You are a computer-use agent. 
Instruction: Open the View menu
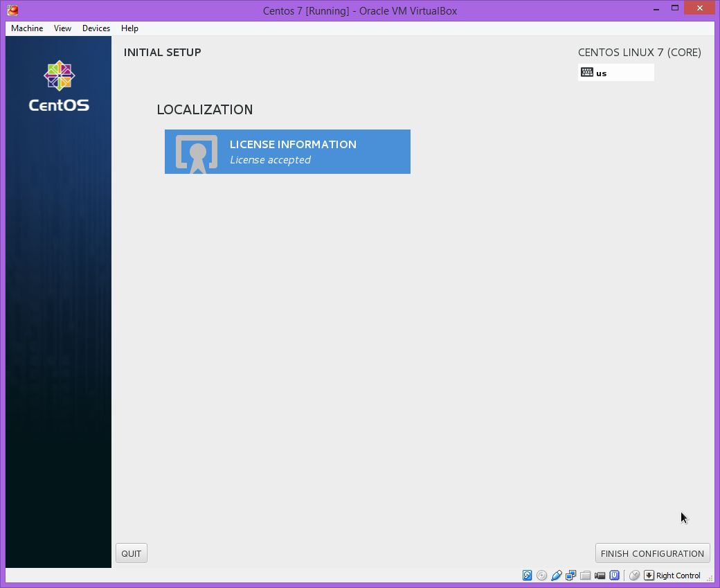point(62,28)
